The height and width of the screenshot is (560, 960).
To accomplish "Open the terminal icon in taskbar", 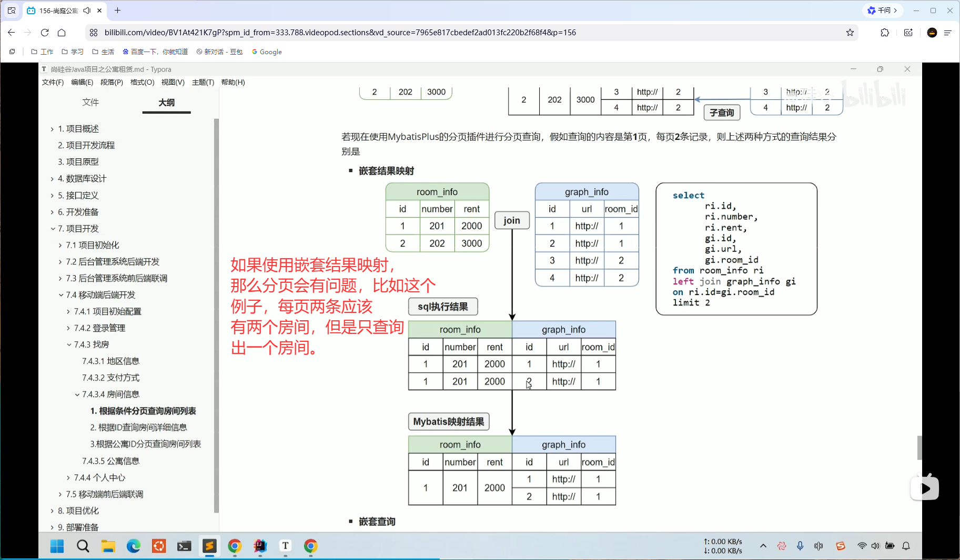I will 184,546.
